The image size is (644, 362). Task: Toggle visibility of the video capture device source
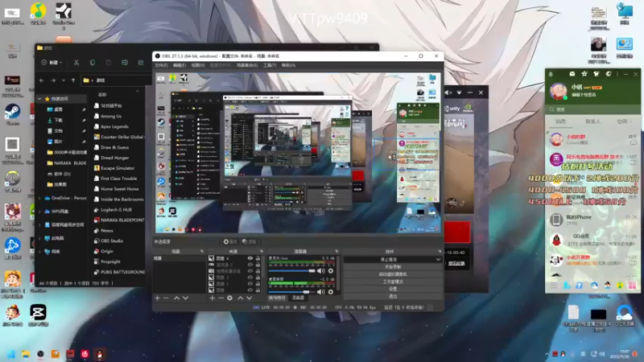tap(250, 271)
